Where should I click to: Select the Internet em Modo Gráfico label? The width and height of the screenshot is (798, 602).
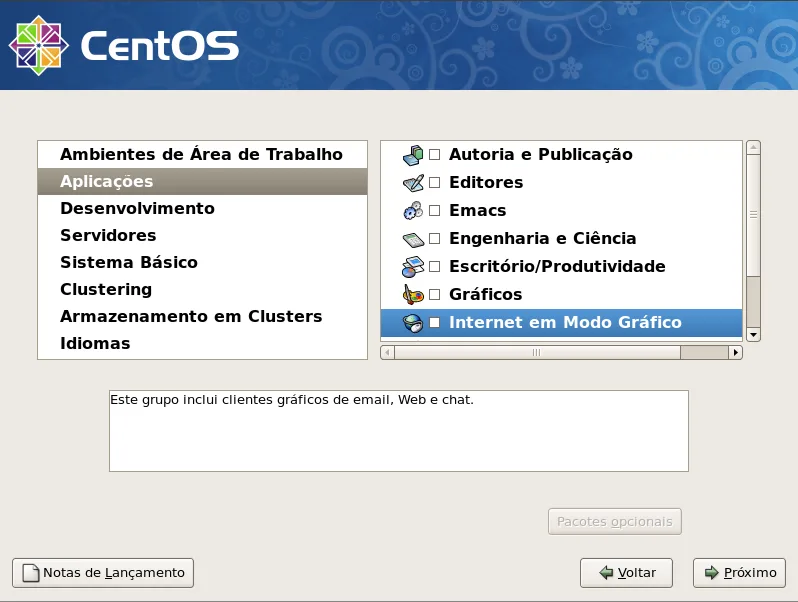point(565,323)
